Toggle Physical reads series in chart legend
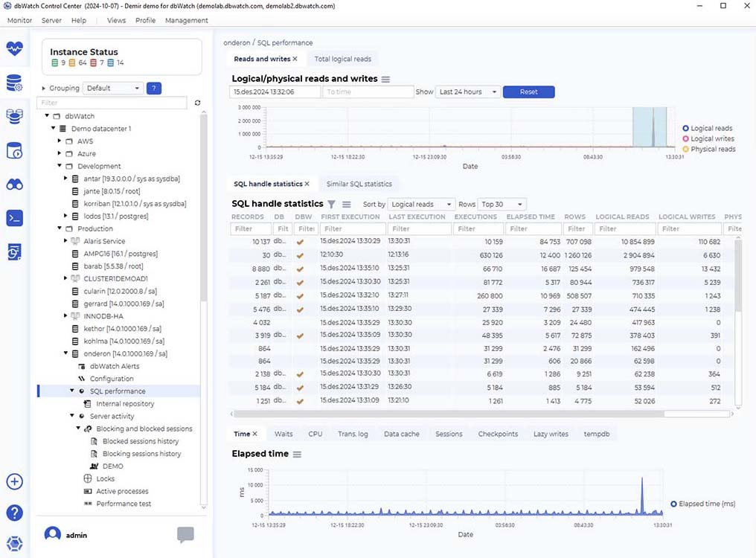Image resolution: width=756 pixels, height=558 pixels. pos(708,149)
